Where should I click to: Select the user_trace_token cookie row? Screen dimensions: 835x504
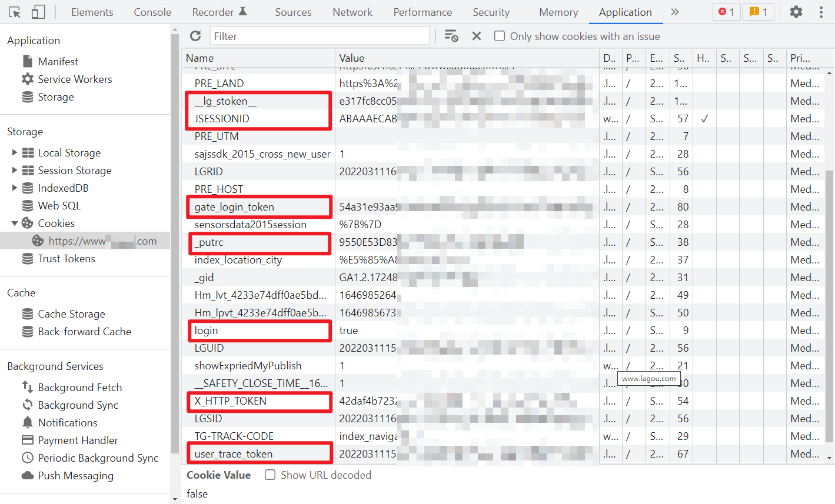click(x=503, y=453)
